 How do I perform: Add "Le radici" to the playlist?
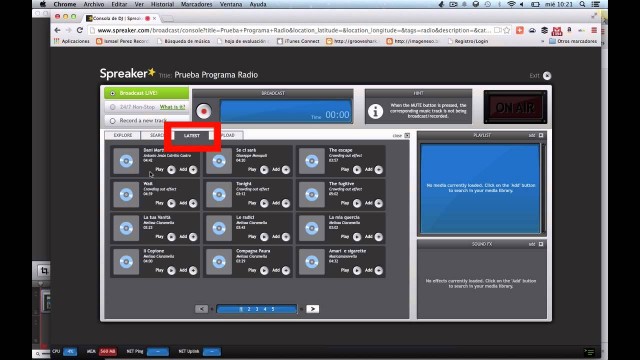(286, 237)
